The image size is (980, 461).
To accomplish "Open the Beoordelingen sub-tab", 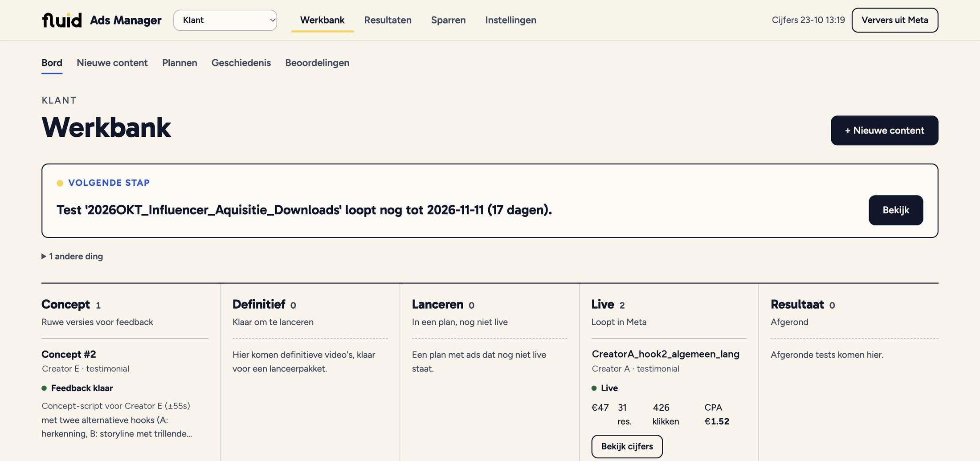I will pyautogui.click(x=317, y=63).
